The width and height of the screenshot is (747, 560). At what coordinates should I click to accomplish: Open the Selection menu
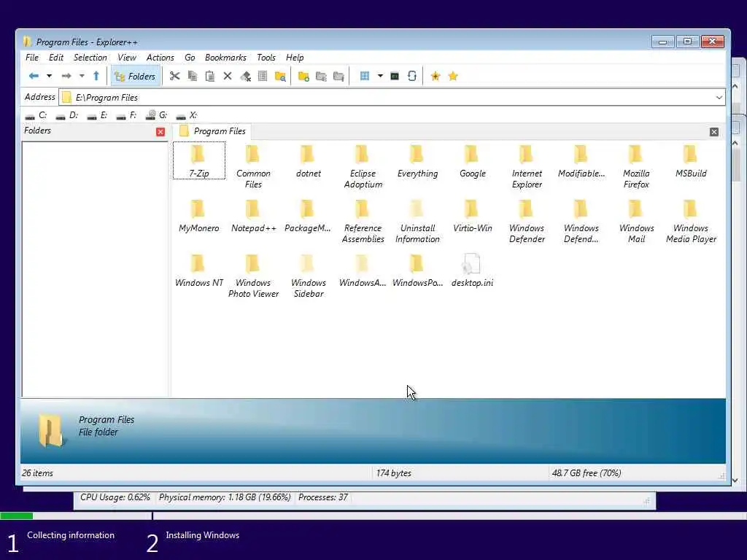coord(90,58)
